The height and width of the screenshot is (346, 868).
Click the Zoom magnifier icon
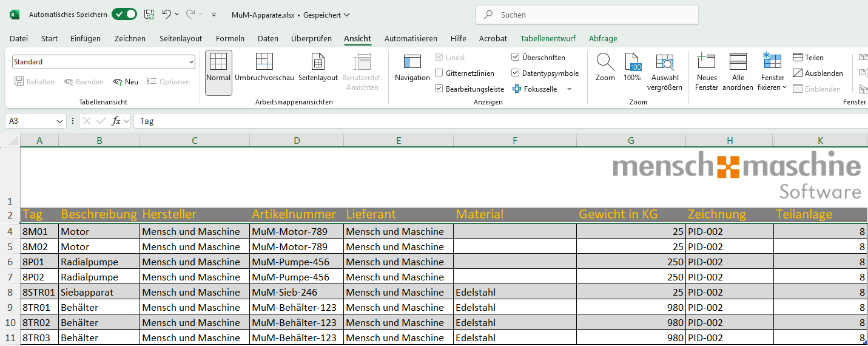point(605,62)
